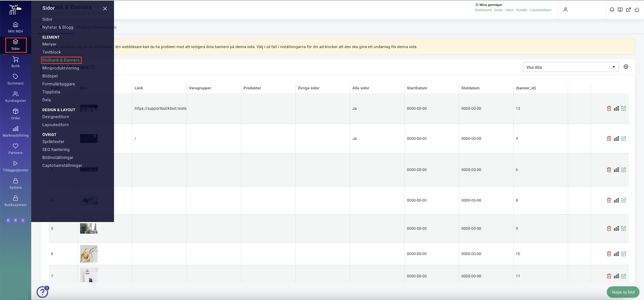Edit banner with id 10

tap(624, 254)
